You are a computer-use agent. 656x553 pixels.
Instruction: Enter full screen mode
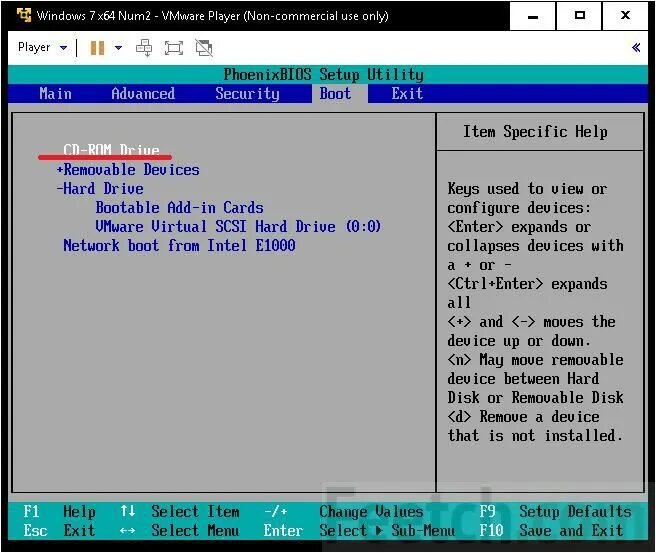point(174,48)
